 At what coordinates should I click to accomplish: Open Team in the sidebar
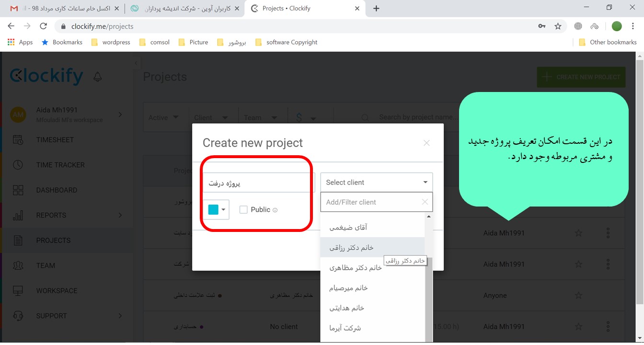pos(46,265)
